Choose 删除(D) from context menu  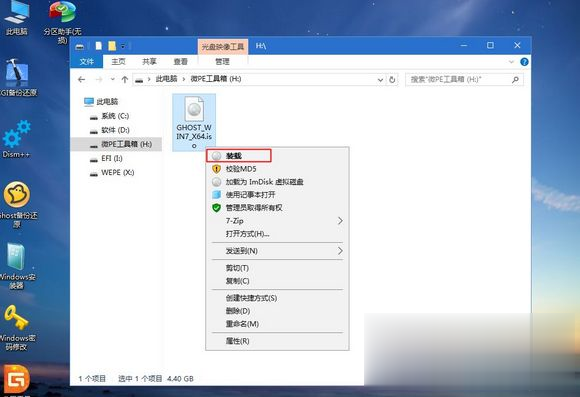pyautogui.click(x=277, y=311)
